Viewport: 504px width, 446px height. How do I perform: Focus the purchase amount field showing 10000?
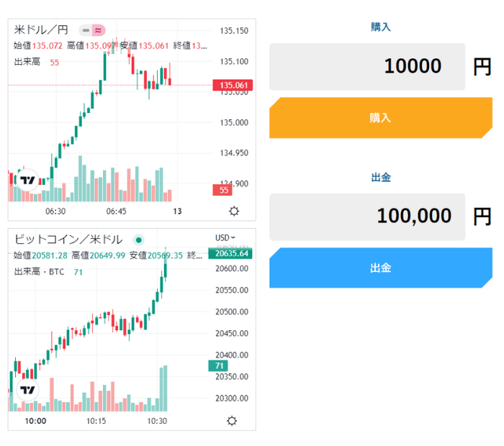(x=367, y=67)
